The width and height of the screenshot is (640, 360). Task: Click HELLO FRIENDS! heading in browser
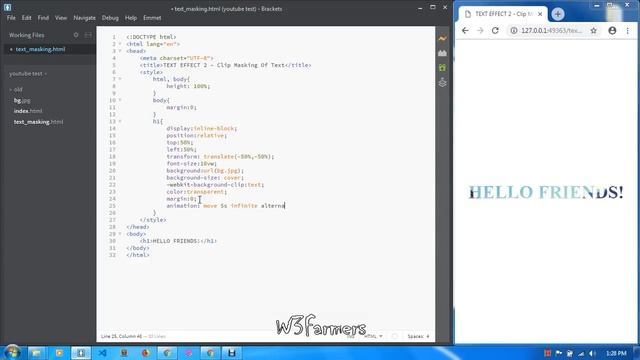[546, 192]
